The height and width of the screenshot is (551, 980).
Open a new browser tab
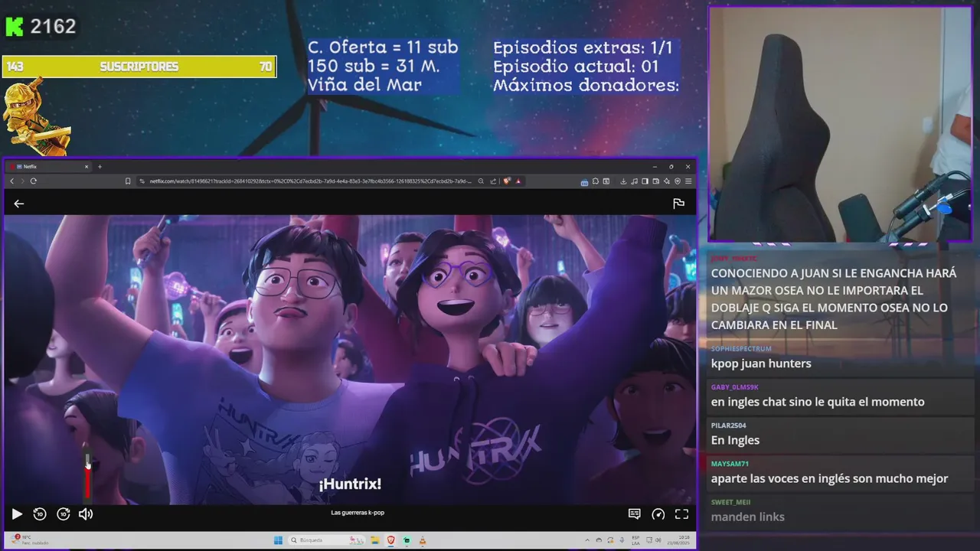click(100, 166)
